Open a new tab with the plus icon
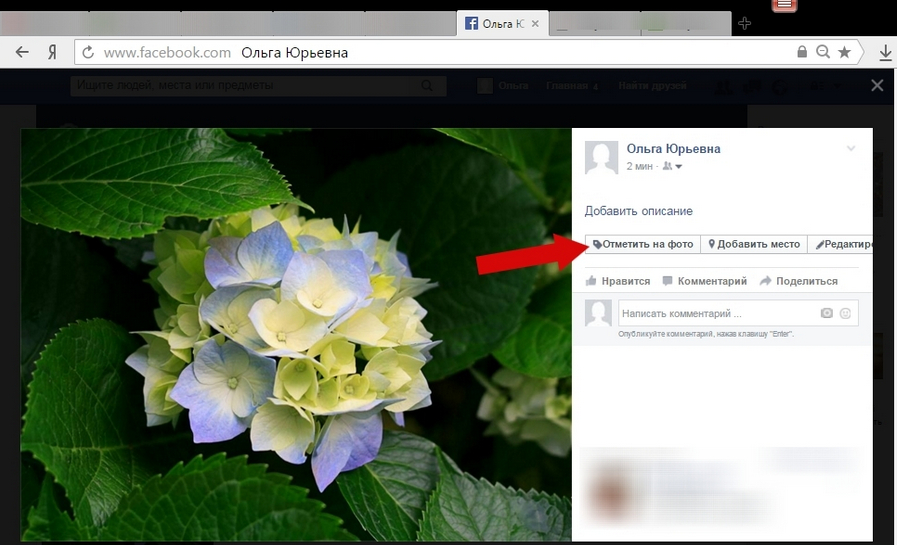 click(x=744, y=23)
